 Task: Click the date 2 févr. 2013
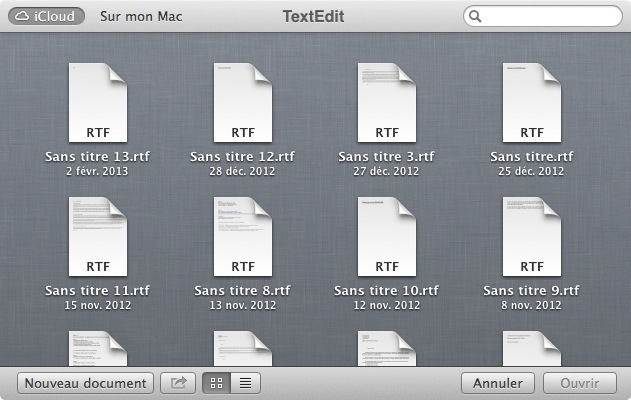[97, 171]
